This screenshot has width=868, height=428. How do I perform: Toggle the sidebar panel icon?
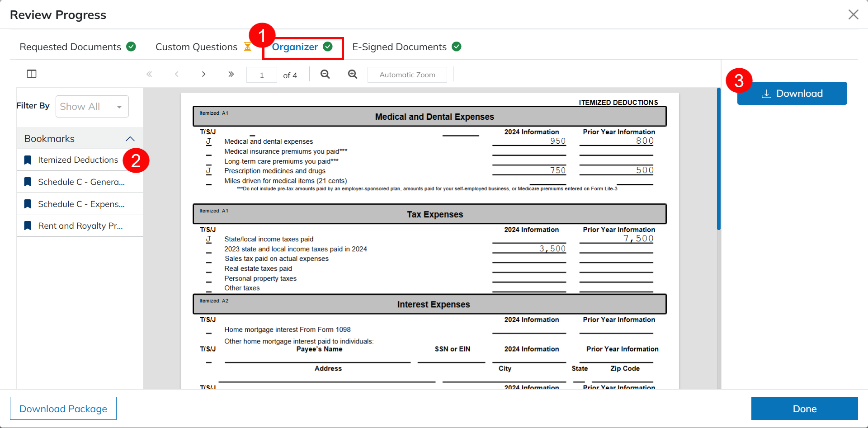coord(32,74)
